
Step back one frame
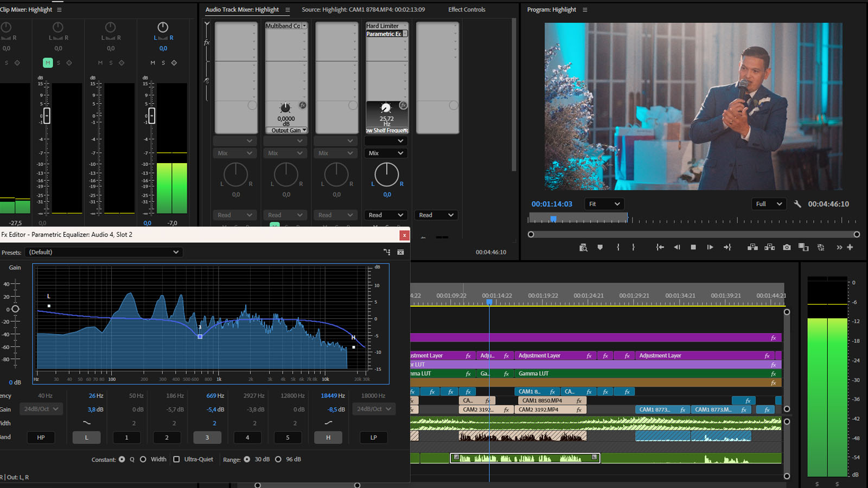(677, 247)
